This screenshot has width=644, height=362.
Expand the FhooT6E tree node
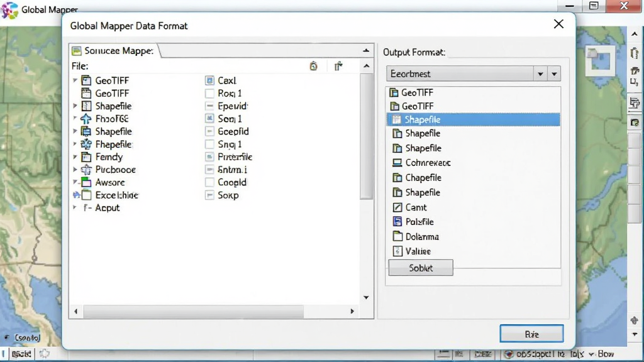click(x=75, y=118)
